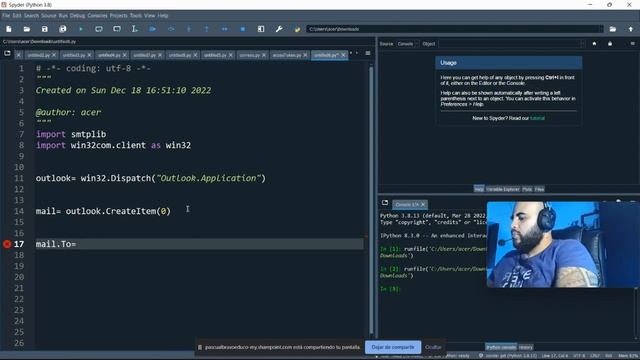The height and width of the screenshot is (360, 640).
Task: Close the correos.py editor tab
Action: [264, 55]
